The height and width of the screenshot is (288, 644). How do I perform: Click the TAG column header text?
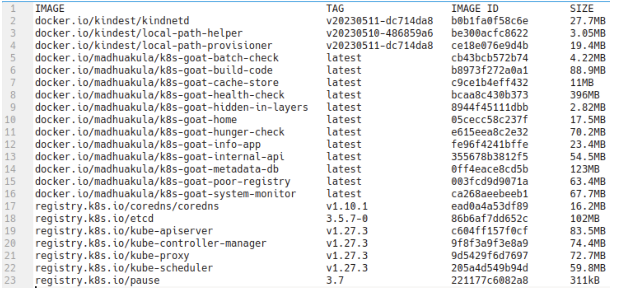click(x=335, y=9)
